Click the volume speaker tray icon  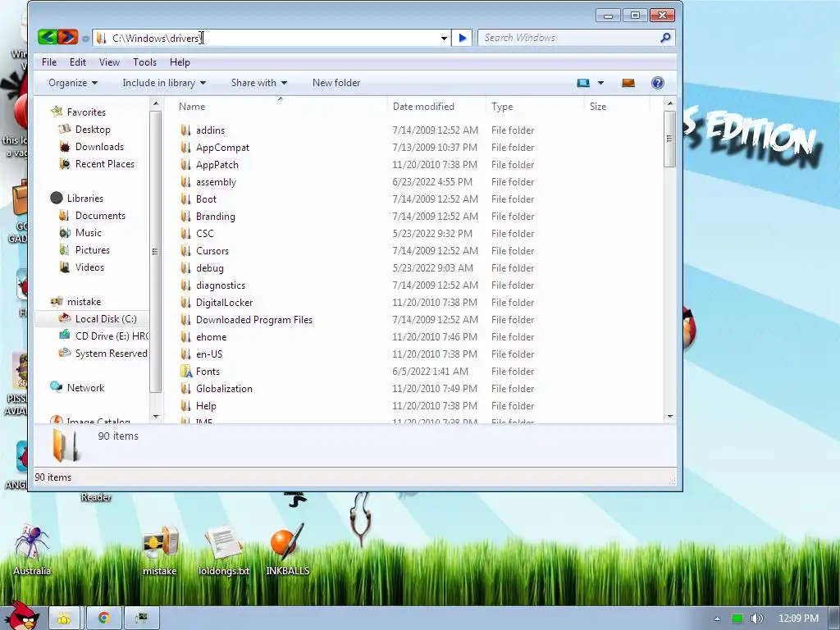756,619
